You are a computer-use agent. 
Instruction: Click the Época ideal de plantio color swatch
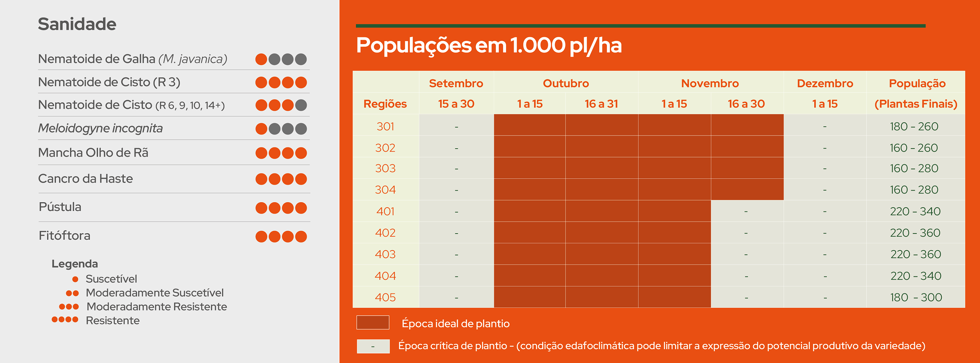pyautogui.click(x=372, y=322)
